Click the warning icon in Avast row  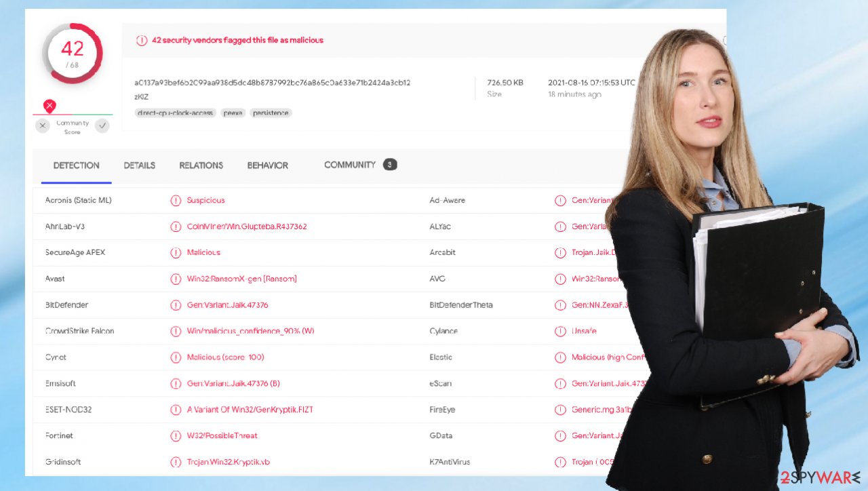(x=176, y=279)
